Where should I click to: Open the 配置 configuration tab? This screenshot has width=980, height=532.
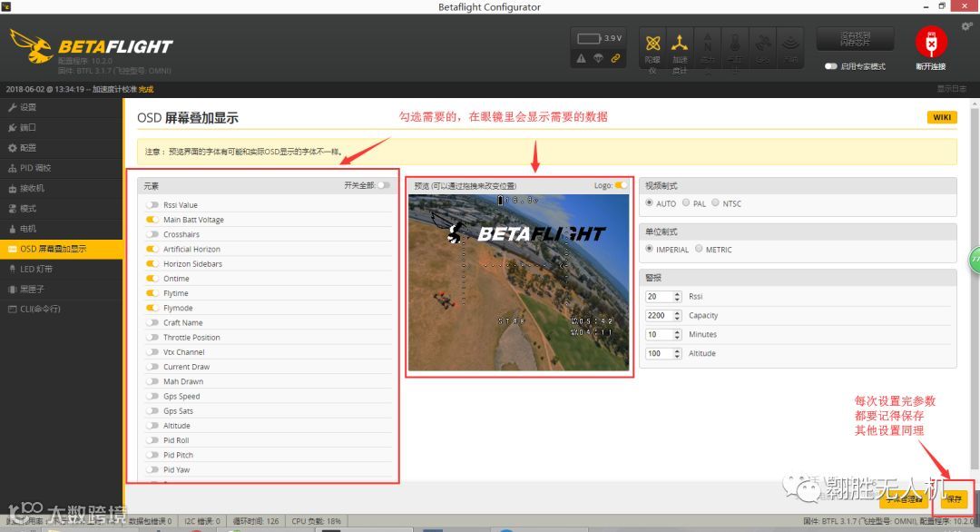point(62,148)
